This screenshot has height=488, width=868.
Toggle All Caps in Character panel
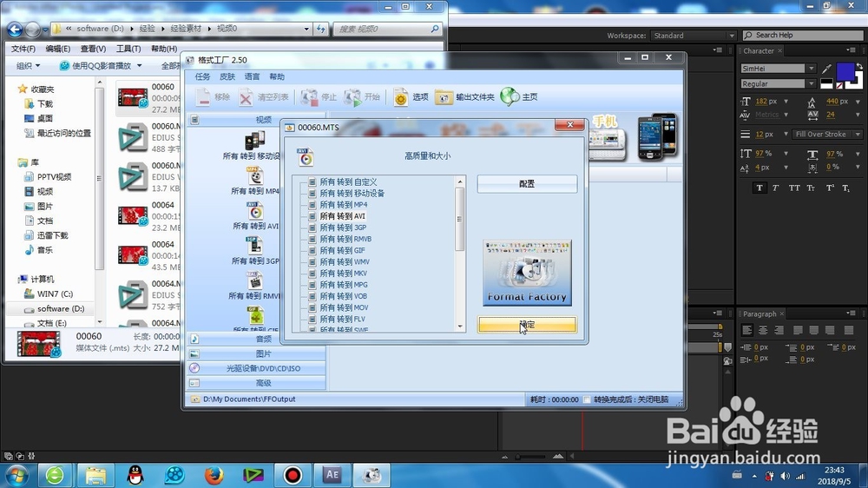(x=794, y=188)
